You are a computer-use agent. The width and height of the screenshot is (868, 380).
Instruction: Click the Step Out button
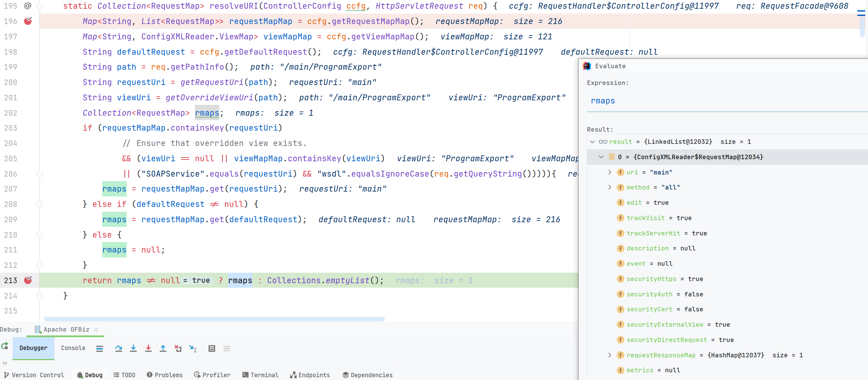tap(163, 348)
